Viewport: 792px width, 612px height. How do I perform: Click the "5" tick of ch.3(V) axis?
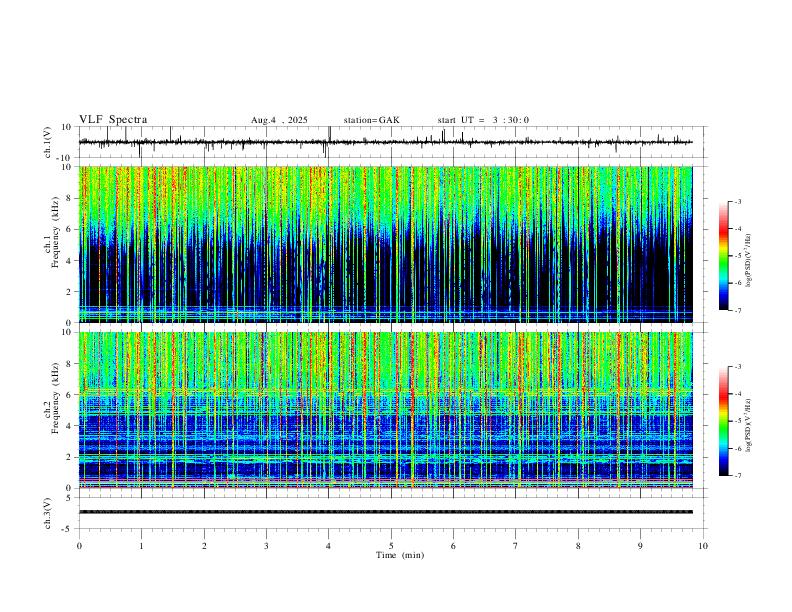click(x=69, y=498)
